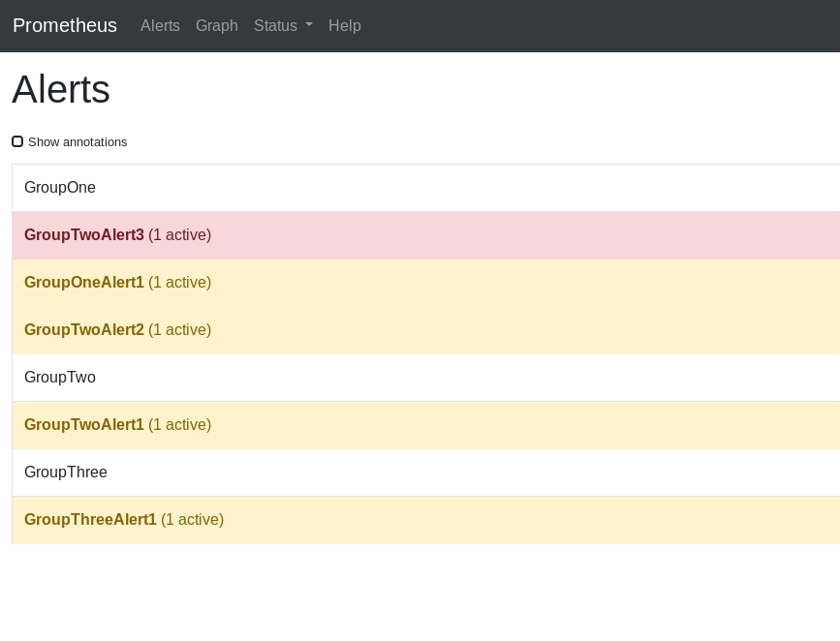The height and width of the screenshot is (641, 840).
Task: Open the Help navigation item
Action: click(345, 26)
